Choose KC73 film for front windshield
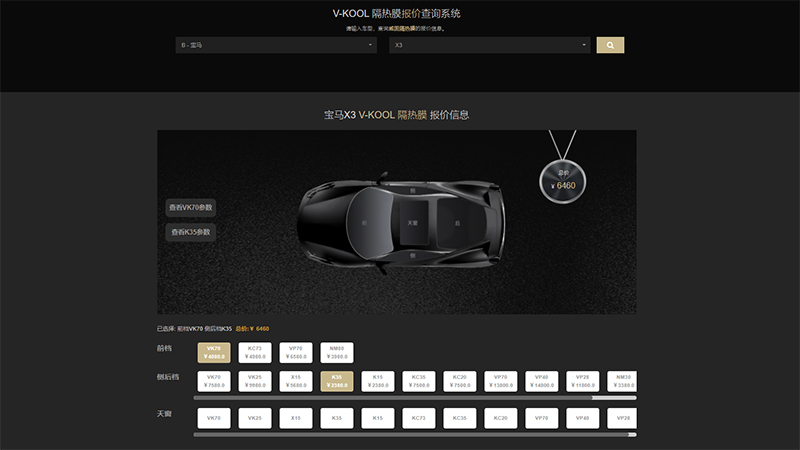This screenshot has height=450, width=800. point(255,352)
